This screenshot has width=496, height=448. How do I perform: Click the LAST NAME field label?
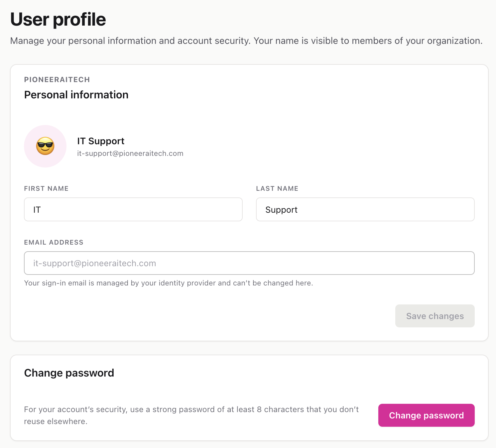pyautogui.click(x=277, y=189)
